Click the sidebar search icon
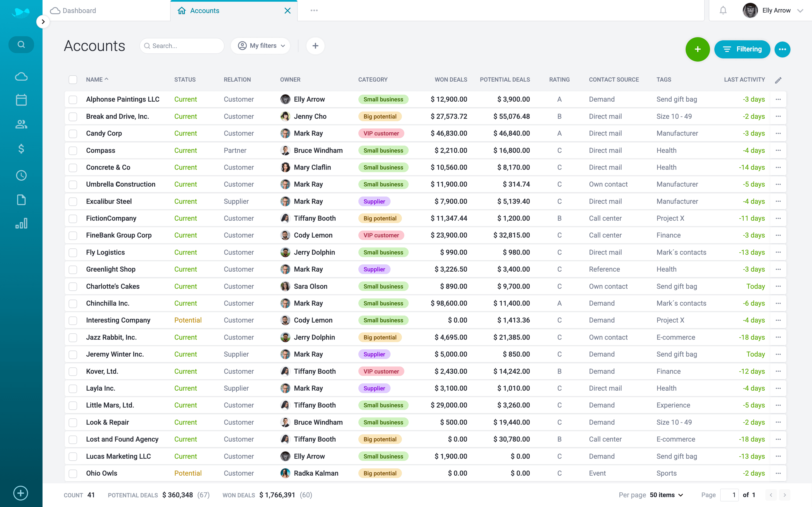 21,45
